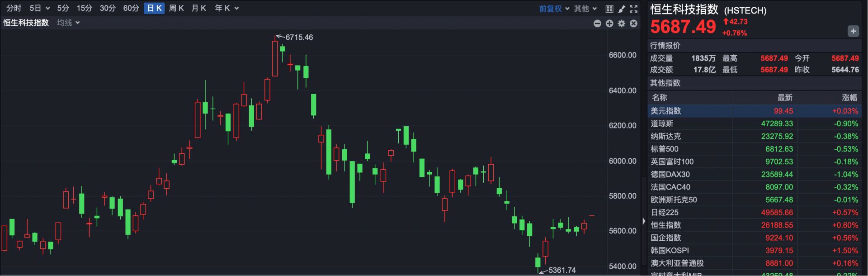Open the chart grid layout icon
The height and width of the screenshot is (276, 868).
point(609,9)
